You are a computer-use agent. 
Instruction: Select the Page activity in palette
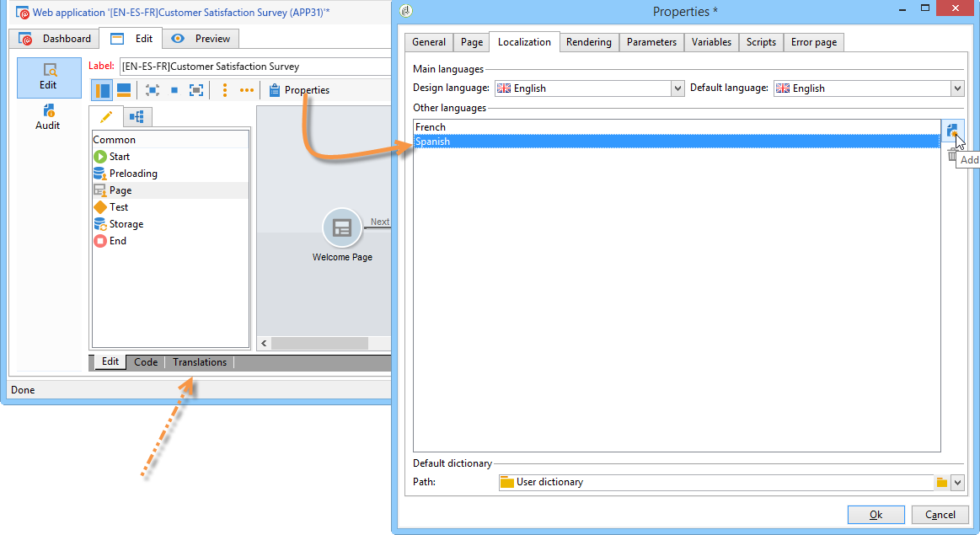[x=170, y=190]
